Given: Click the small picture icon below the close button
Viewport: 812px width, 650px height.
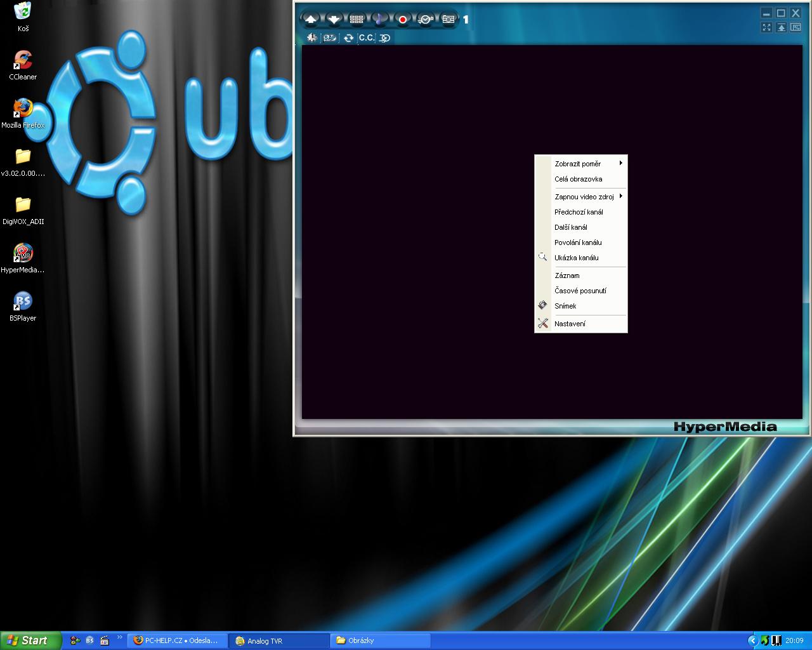Looking at the screenshot, I should click(796, 27).
